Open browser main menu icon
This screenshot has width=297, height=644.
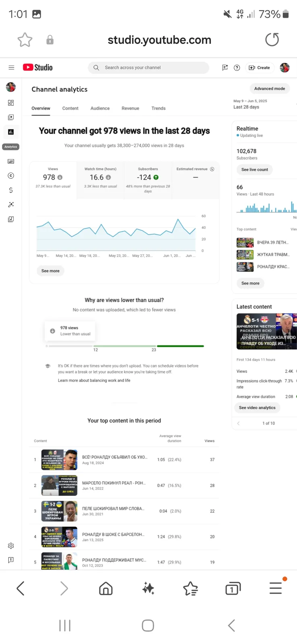click(x=276, y=588)
